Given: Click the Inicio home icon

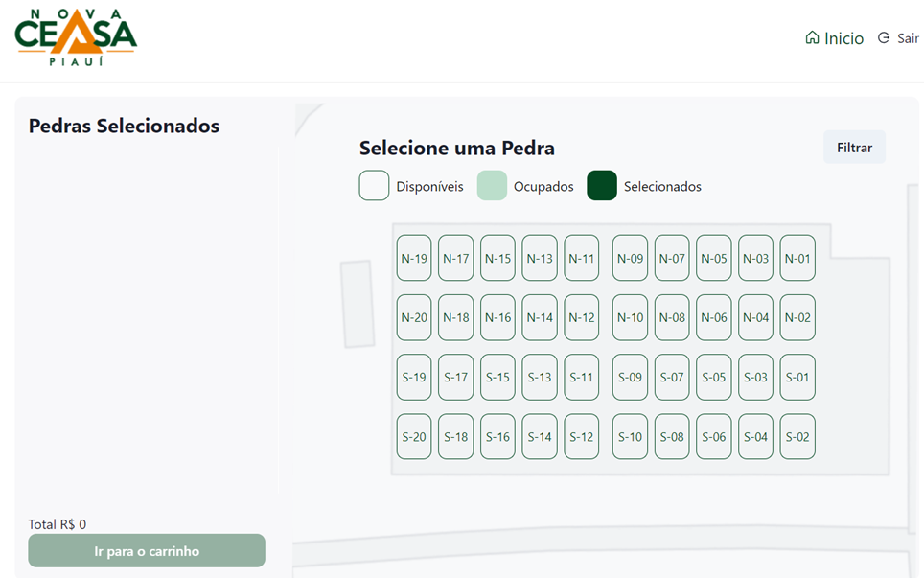Looking at the screenshot, I should (x=813, y=38).
